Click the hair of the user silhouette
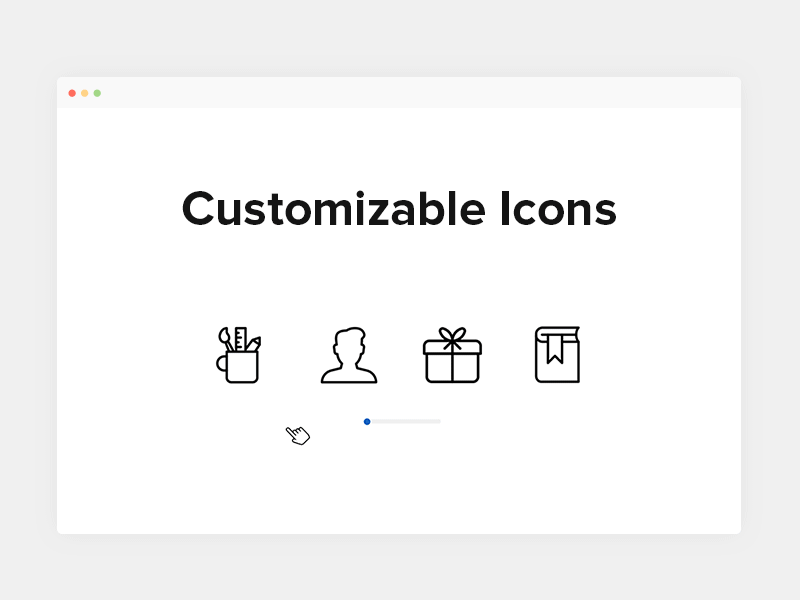 click(x=349, y=336)
